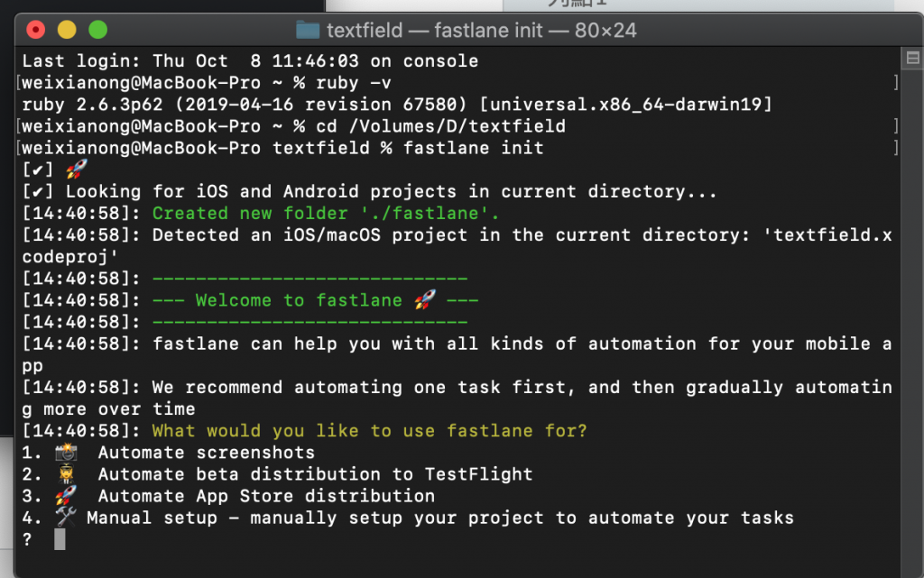Click the rocket emoji beside App Store distribution
Image resolution: width=924 pixels, height=578 pixels.
pyautogui.click(x=66, y=496)
